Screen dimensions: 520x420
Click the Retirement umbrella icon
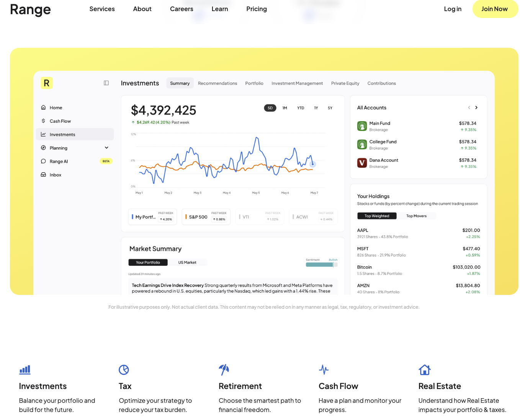point(224,370)
